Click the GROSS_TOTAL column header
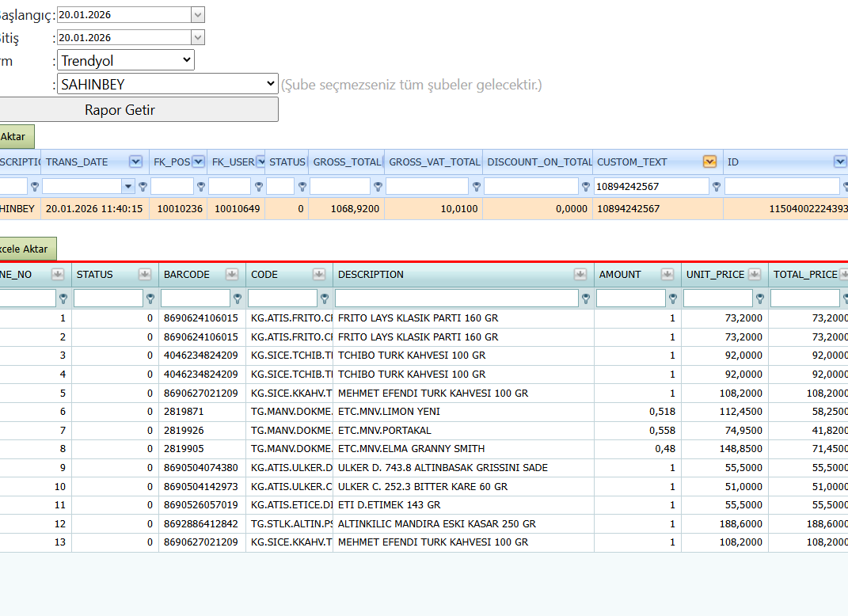This screenshot has height=616, width=848. (x=346, y=162)
